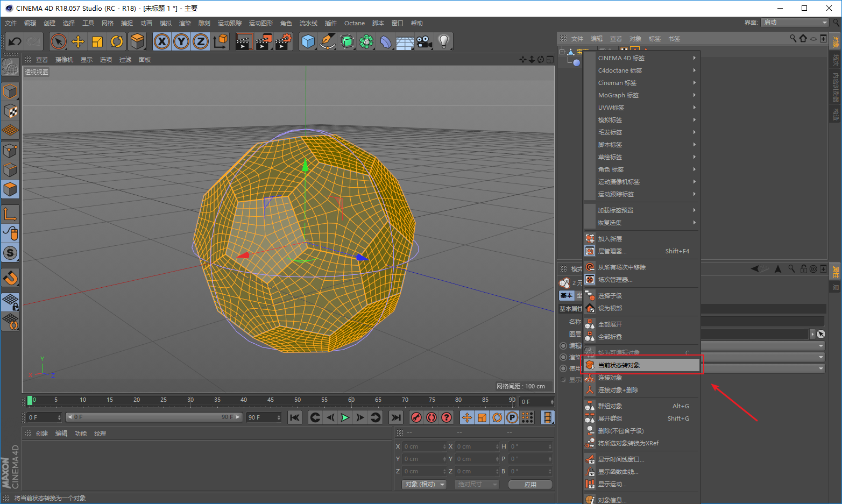
Task: Click the magnet snap icon in left sidebar
Action: point(10,278)
